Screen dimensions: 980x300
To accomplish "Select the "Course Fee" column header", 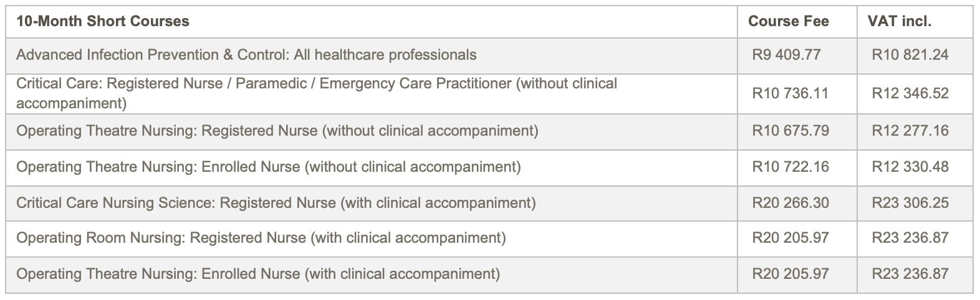I will tap(788, 21).
